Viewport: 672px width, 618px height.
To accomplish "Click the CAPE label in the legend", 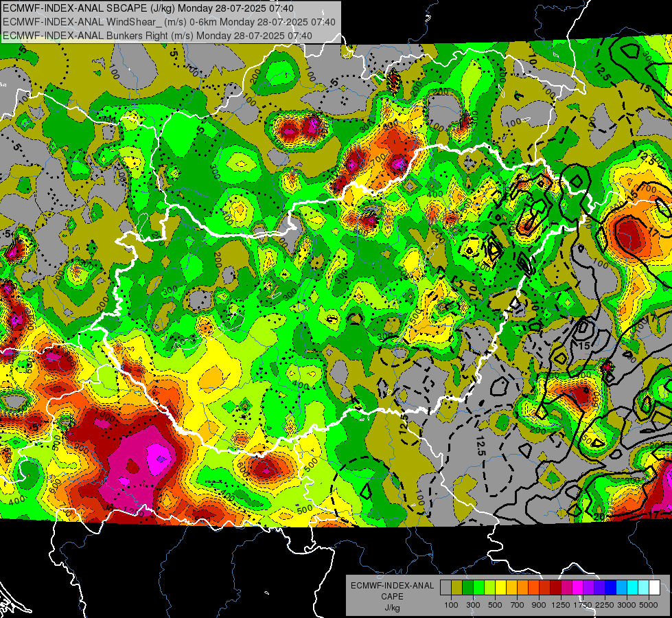I will coord(392,597).
